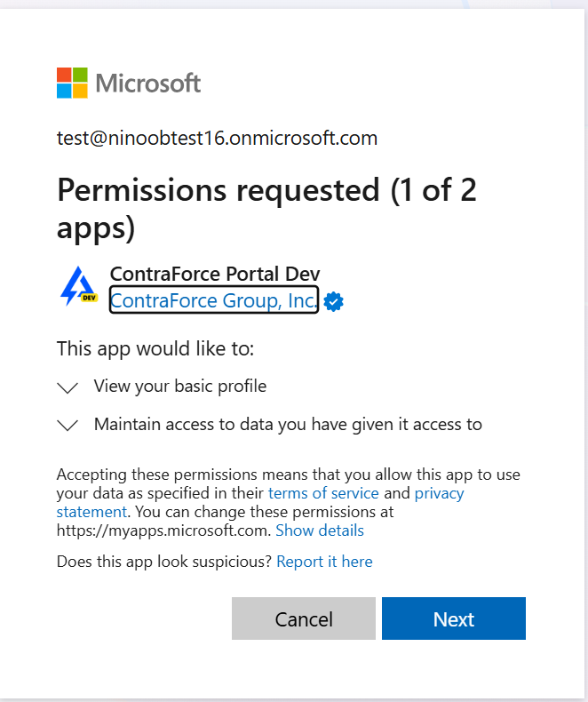
Task: Click the test@ninoobtest16.onmicrosoft.com account text
Action: coord(217,138)
